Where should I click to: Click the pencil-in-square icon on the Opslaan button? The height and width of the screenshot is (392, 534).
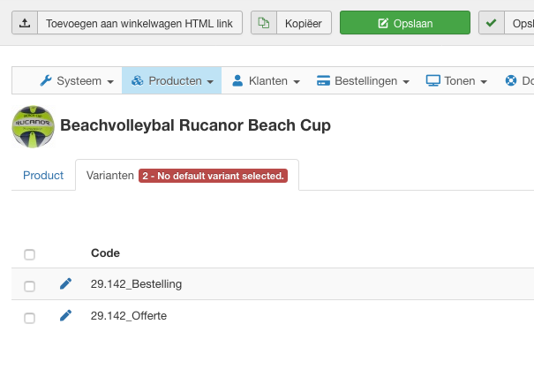(x=383, y=23)
